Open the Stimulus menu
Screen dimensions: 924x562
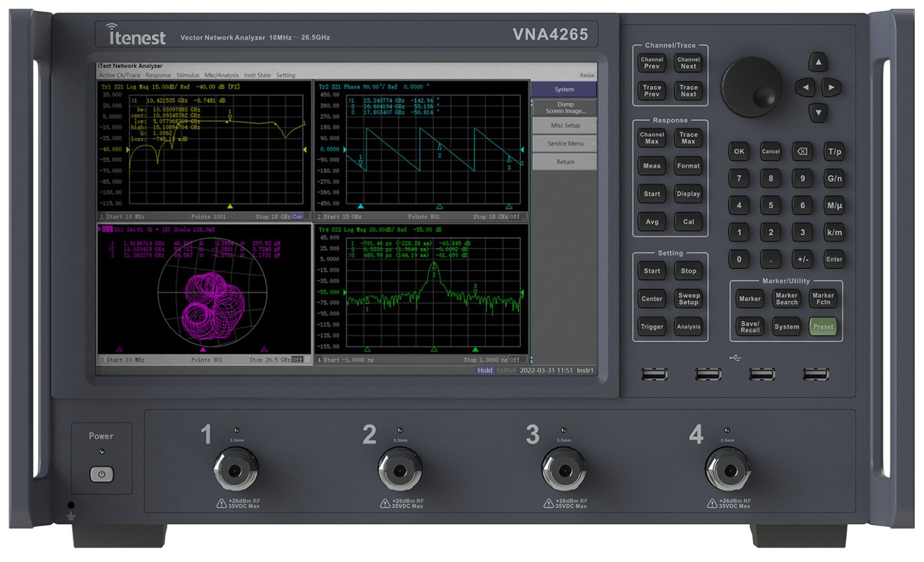pos(188,76)
